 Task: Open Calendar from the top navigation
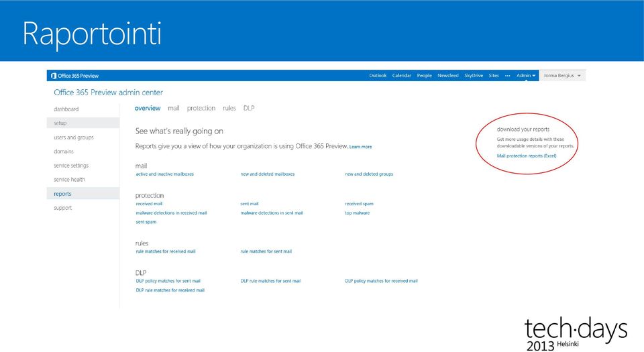(402, 76)
